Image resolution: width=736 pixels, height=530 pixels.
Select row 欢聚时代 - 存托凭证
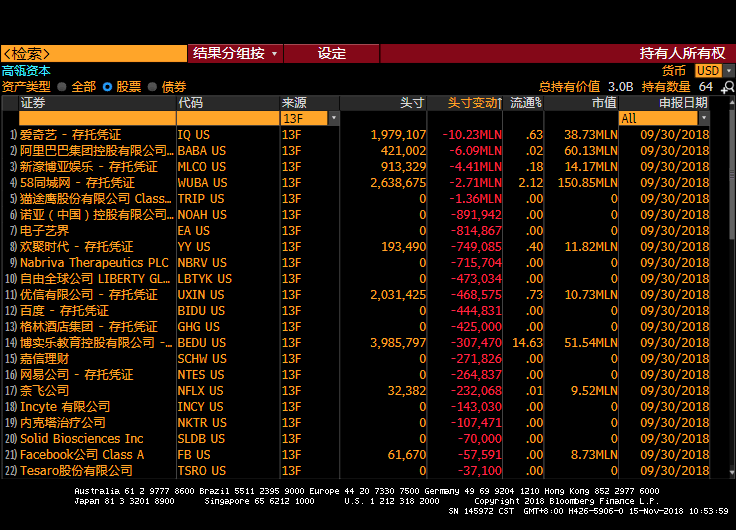tap(356, 246)
